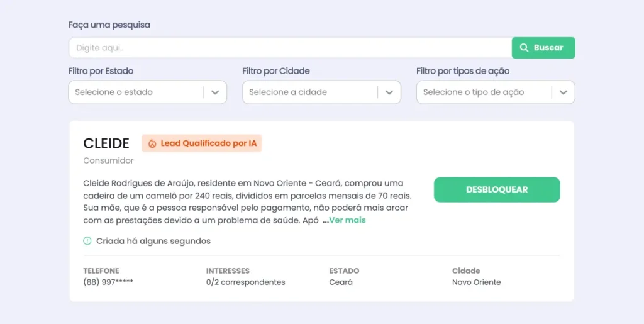The image size is (644, 324).
Task: Click the "Novo Oriente" city value
Action: tap(476, 282)
